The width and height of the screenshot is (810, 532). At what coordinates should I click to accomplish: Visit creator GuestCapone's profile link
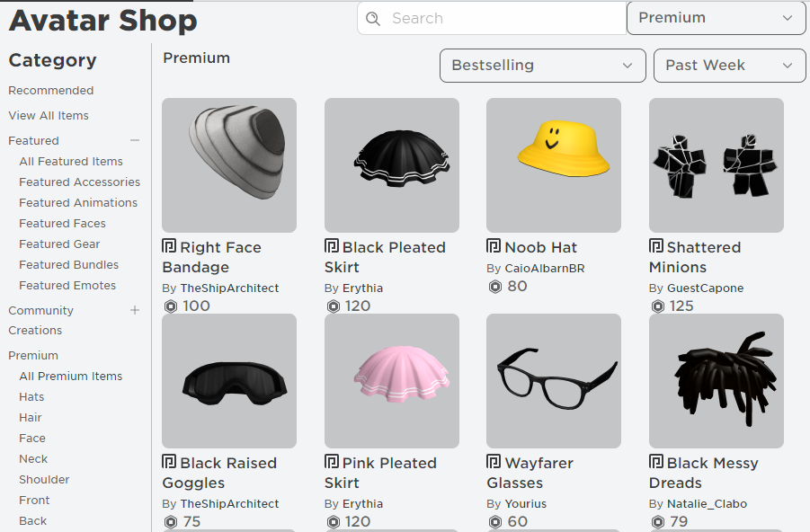(705, 288)
